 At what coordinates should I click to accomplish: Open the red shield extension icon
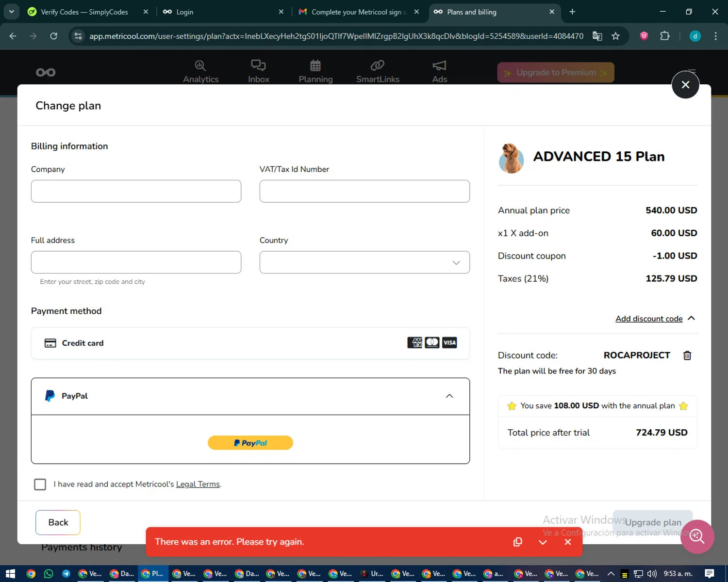(644, 36)
